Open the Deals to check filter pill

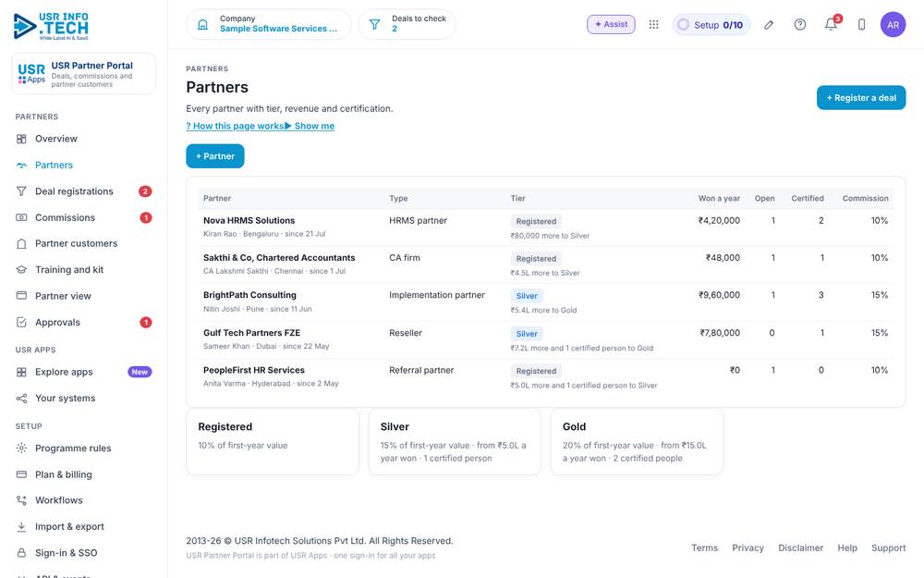pos(407,24)
